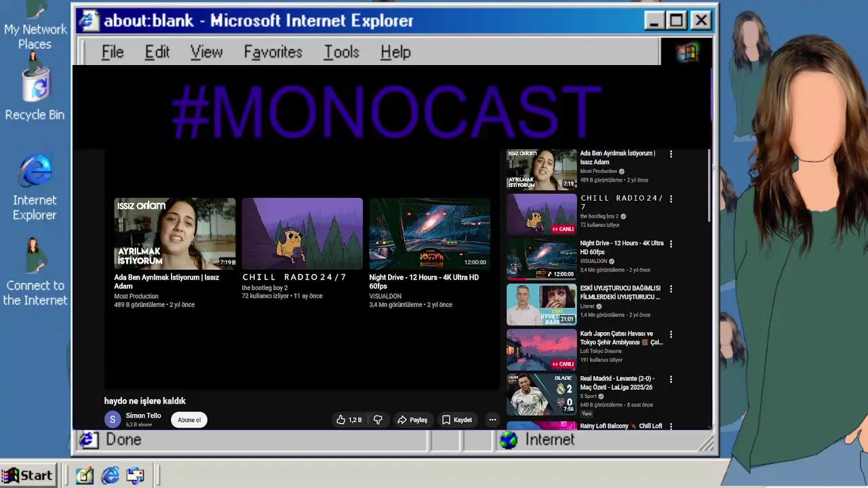This screenshot has height=488, width=868.
Task: Open options menu for Karlı Japon Çatısı video
Action: [671, 335]
